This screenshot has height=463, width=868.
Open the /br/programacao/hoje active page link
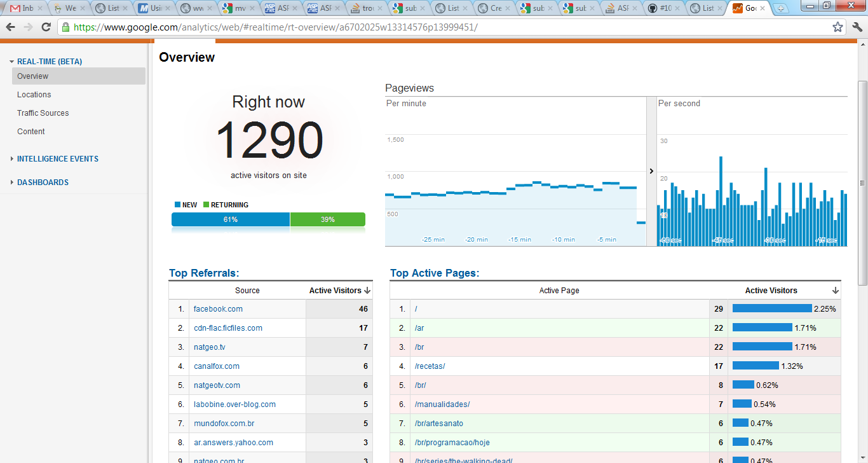[x=452, y=443]
